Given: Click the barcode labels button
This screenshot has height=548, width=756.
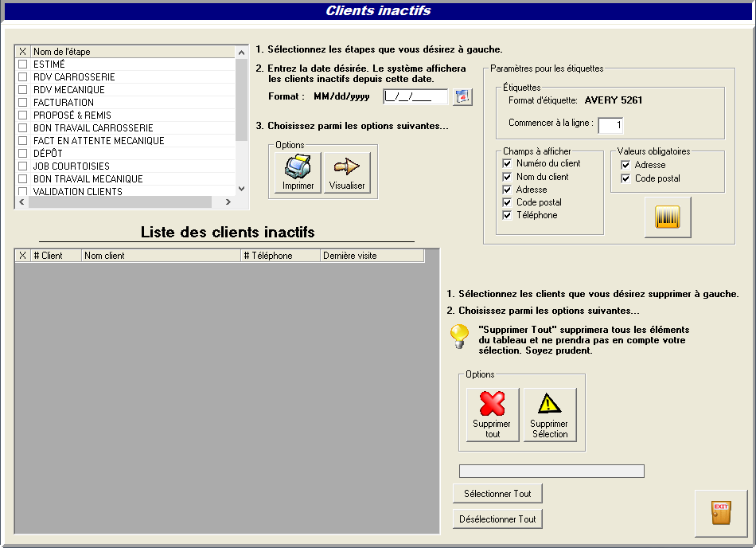Looking at the screenshot, I should 668,217.
